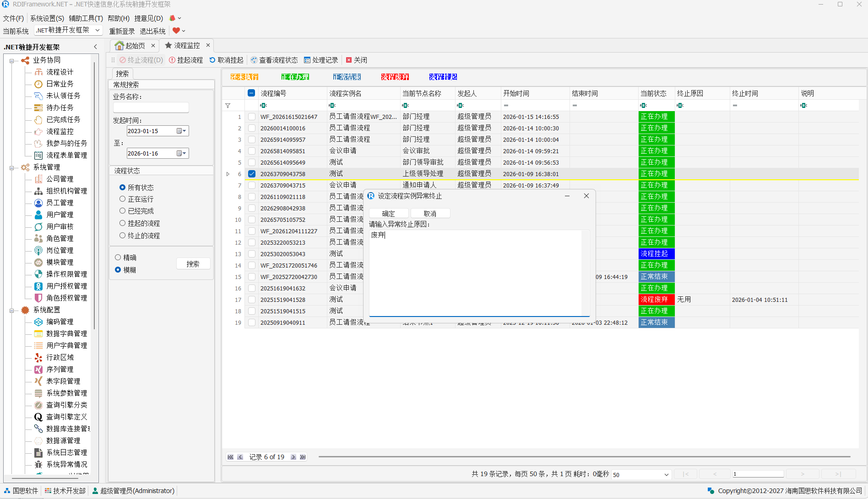This screenshot has height=499, width=868.
Task: Click the red 关闭 toolbar icon
Action: coord(349,60)
